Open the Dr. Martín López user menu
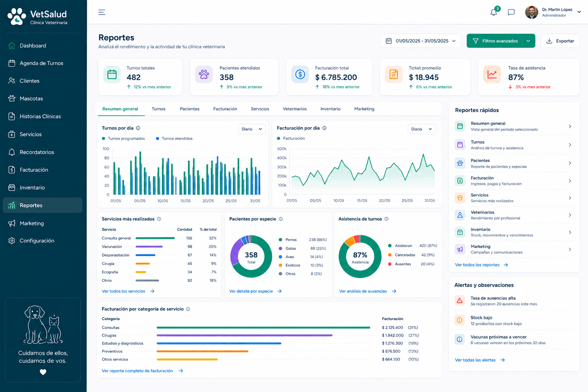The image size is (588, 392). (x=553, y=12)
